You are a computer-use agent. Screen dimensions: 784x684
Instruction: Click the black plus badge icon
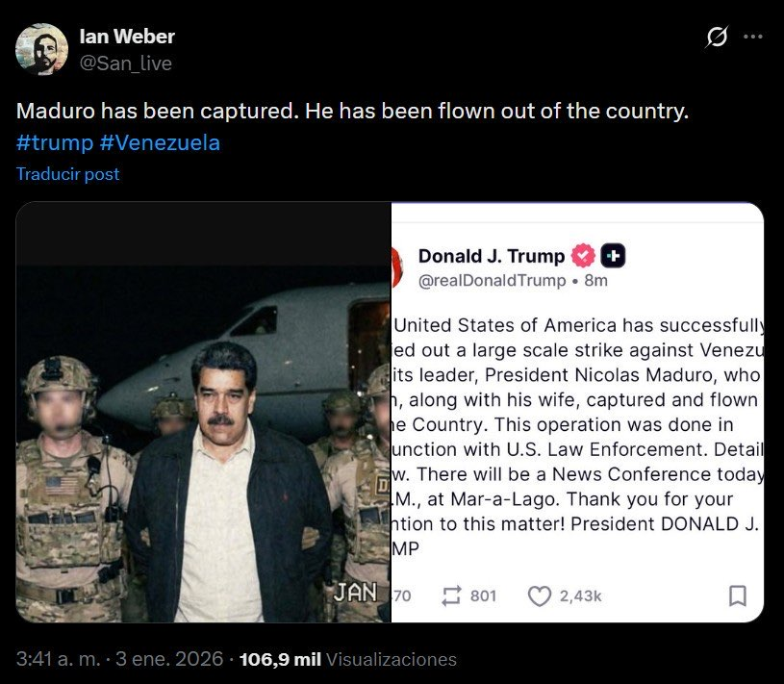tap(613, 256)
